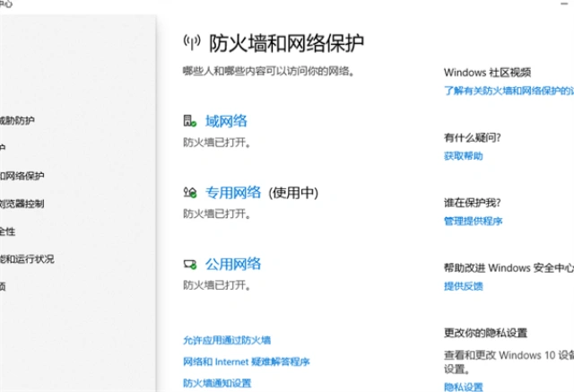Click 更改你的隐私设置 heading
The image size is (574, 392).
(x=485, y=333)
